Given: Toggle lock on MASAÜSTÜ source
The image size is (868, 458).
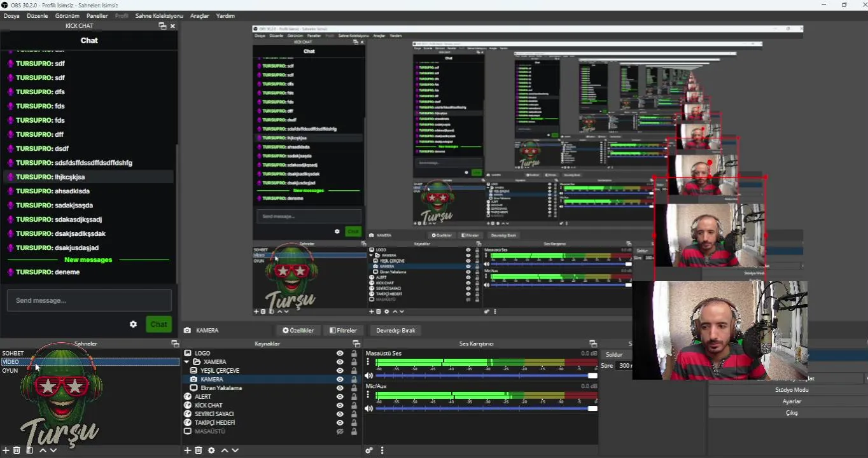Looking at the screenshot, I should 354,431.
